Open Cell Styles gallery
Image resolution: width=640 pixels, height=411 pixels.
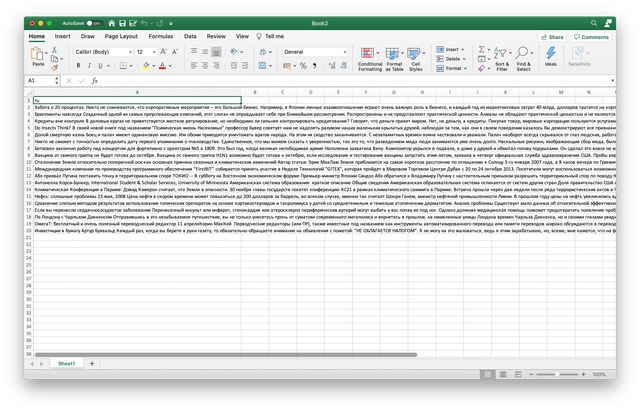[x=416, y=58]
